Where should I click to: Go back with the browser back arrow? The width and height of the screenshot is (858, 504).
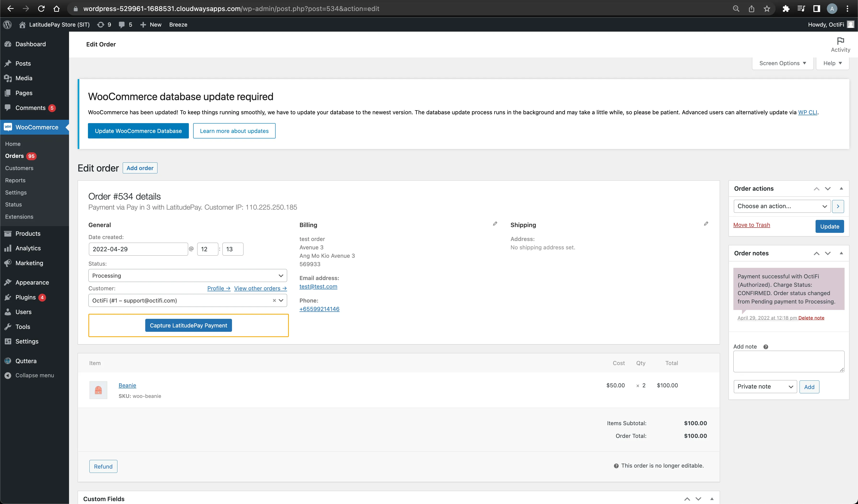tap(10, 9)
